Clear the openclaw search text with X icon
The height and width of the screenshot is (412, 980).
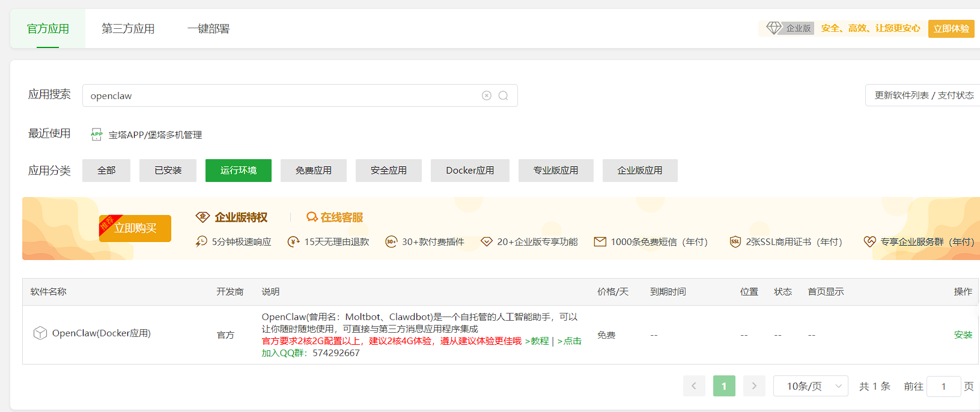click(487, 95)
